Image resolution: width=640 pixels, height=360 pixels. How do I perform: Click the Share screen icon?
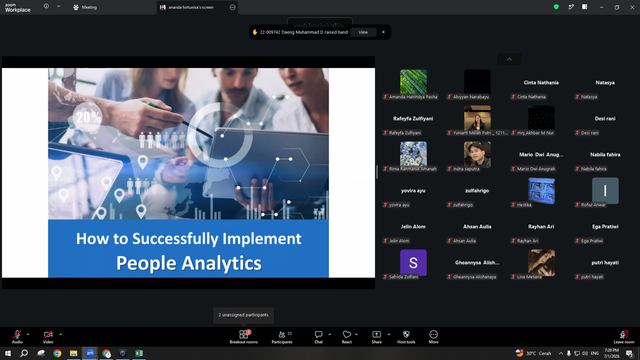coord(376,337)
